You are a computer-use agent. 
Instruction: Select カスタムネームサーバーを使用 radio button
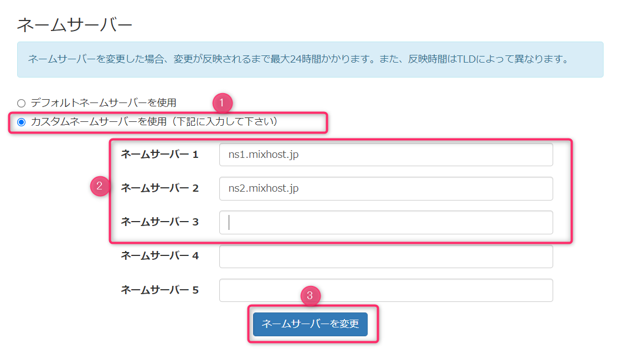click(x=22, y=122)
